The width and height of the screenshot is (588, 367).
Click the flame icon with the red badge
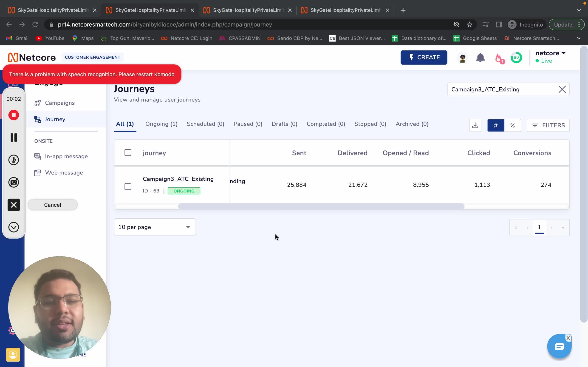pyautogui.click(x=499, y=58)
